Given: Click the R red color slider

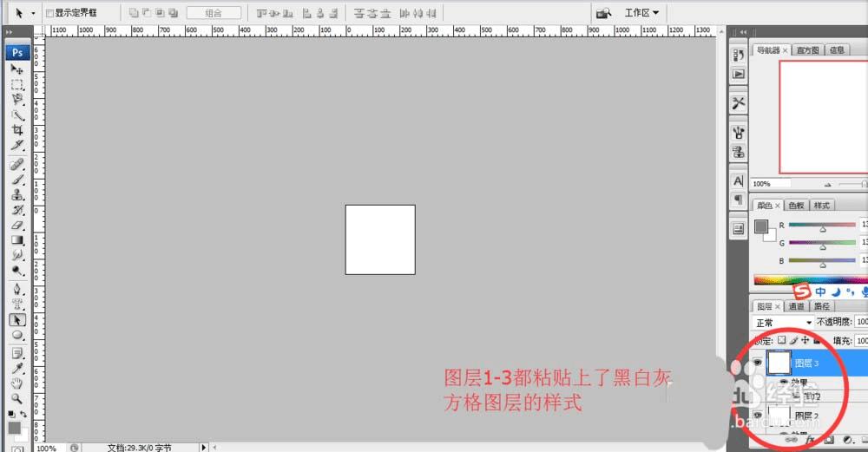Looking at the screenshot, I should pos(822,225).
